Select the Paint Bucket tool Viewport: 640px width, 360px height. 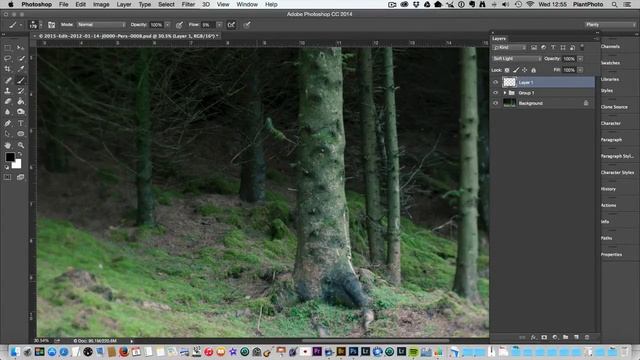(20, 101)
